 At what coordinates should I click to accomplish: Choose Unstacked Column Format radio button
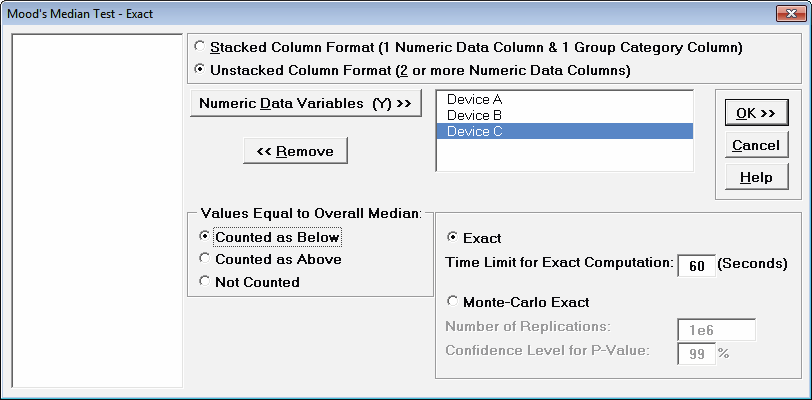click(201, 70)
